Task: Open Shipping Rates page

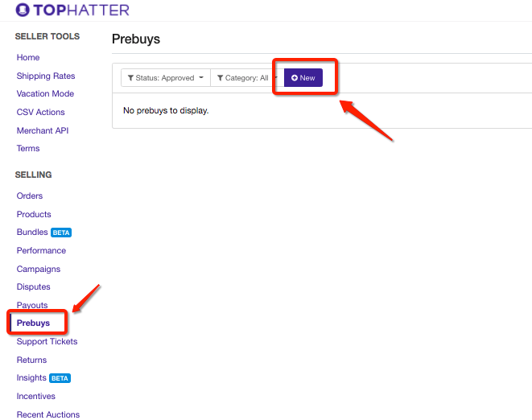Action: (x=46, y=76)
